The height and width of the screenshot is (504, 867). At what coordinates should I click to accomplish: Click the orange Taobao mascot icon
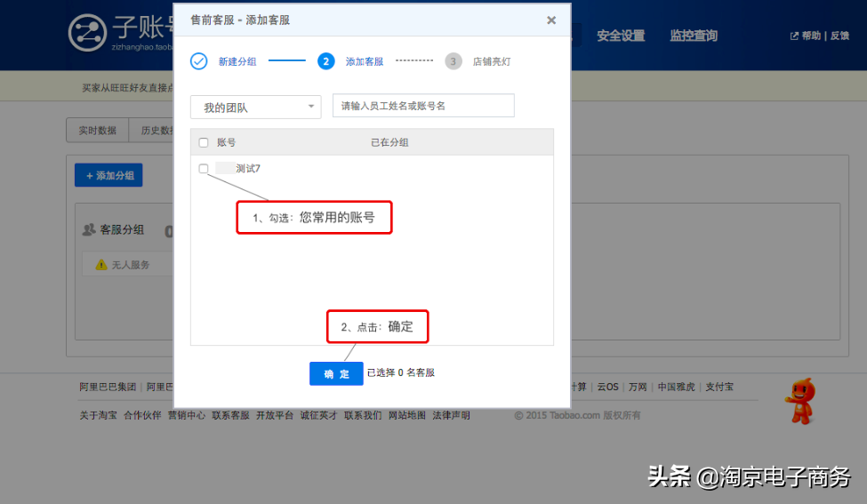pyautogui.click(x=800, y=401)
